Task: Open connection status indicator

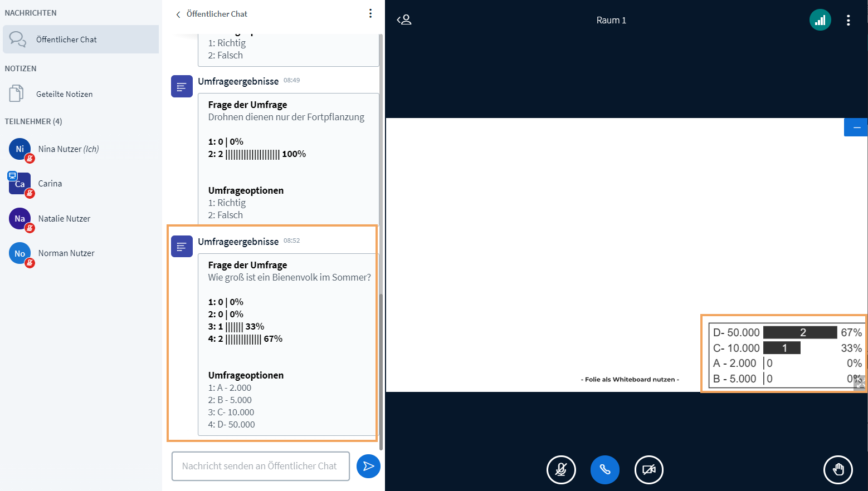Action: [820, 20]
